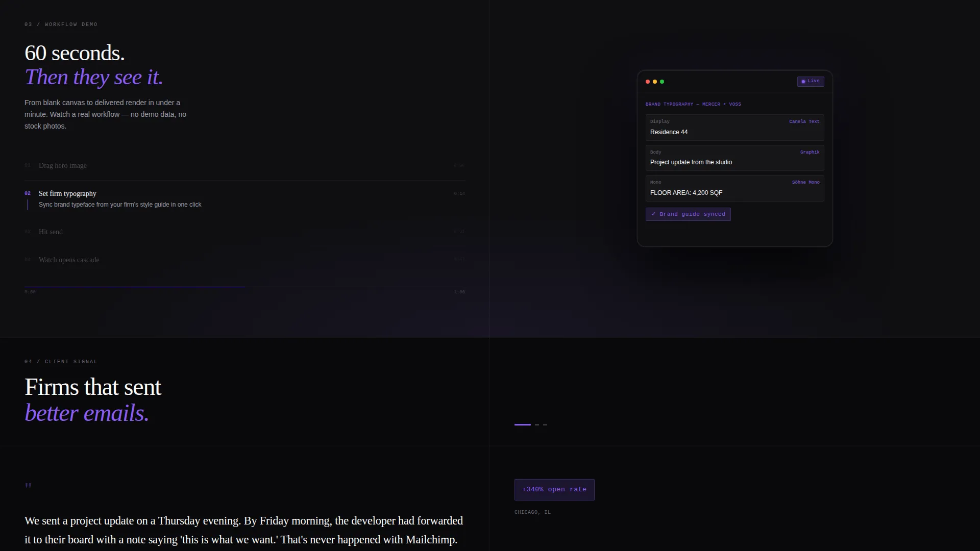Switch to the third testimonial indicator dot
Image resolution: width=980 pixels, height=551 pixels.
[x=545, y=424]
